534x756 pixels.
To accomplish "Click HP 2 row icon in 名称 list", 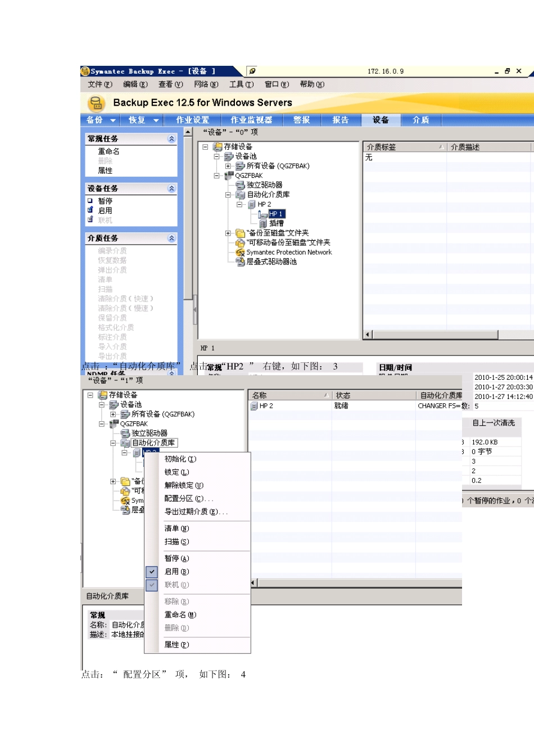I will 254,406.
